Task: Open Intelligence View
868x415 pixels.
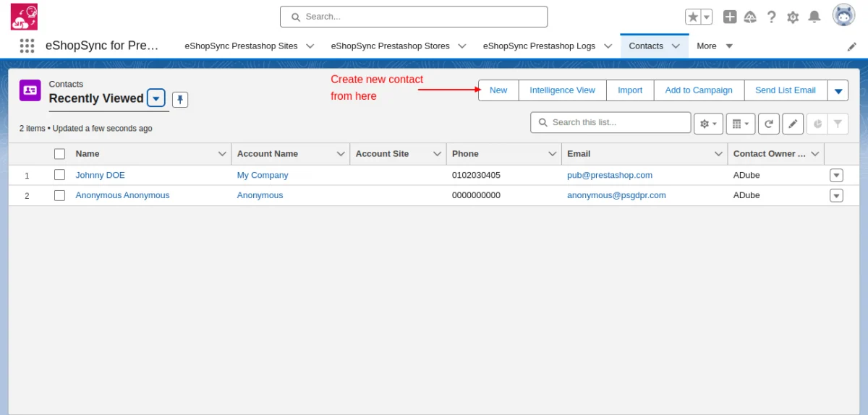Action: click(562, 90)
